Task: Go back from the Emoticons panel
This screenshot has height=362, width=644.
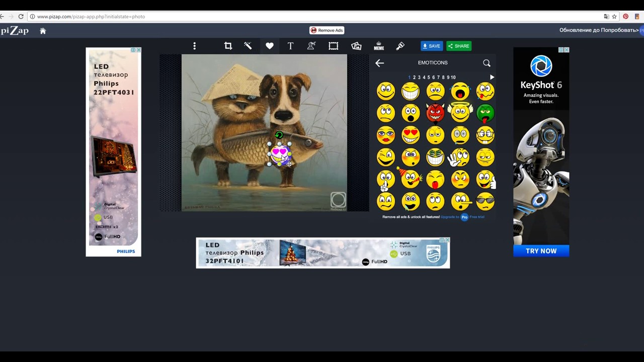Action: [x=379, y=63]
